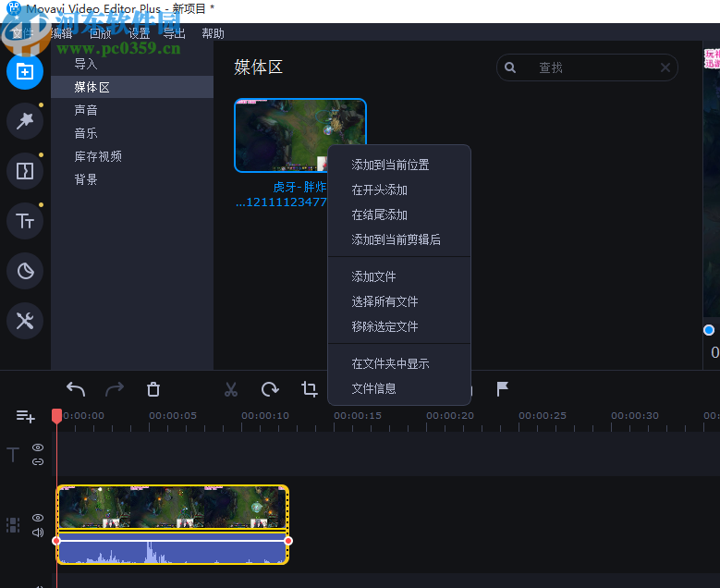Choose 在开头添加 from context menu
This screenshot has width=720, height=588.
point(399,190)
